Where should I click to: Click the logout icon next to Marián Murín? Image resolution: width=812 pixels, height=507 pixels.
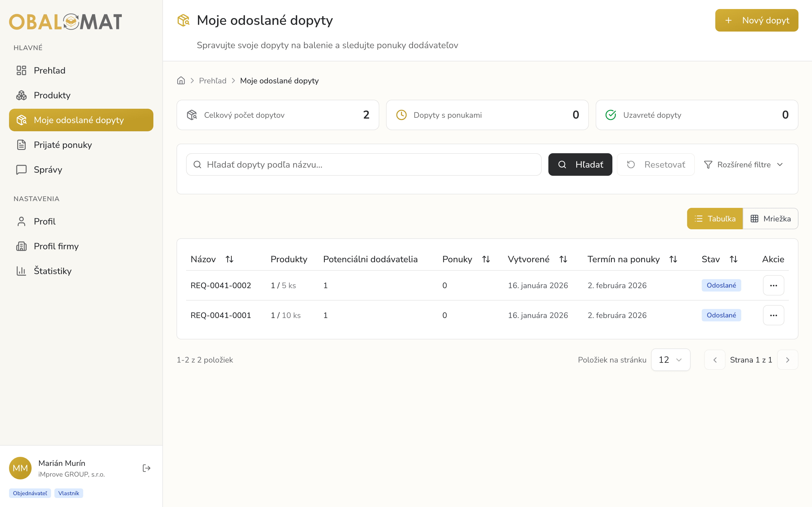(146, 468)
